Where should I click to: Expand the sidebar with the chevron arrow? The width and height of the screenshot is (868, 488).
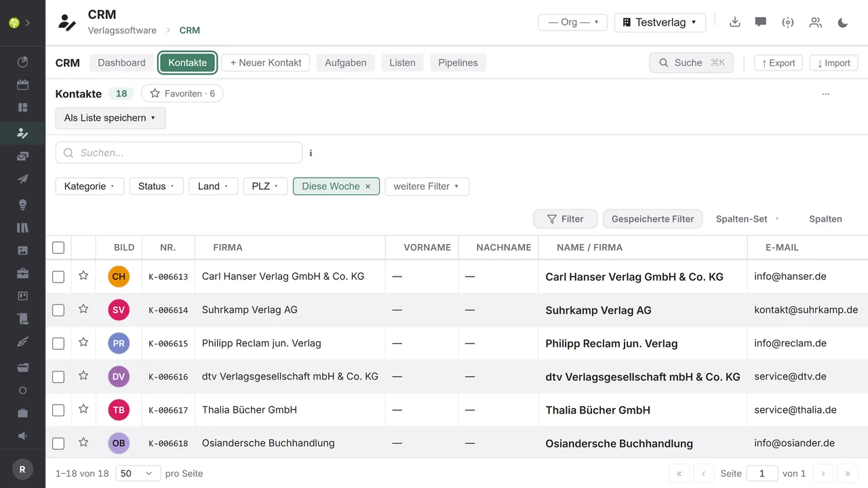(x=28, y=22)
